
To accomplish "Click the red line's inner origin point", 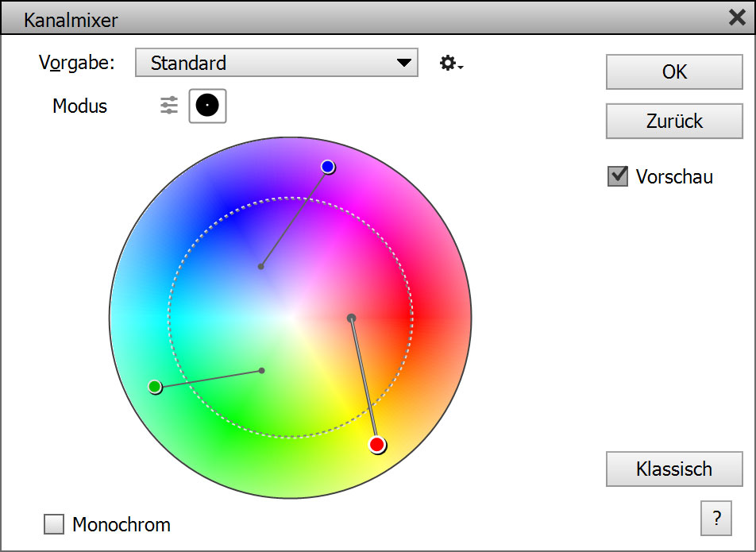I will pyautogui.click(x=351, y=318).
